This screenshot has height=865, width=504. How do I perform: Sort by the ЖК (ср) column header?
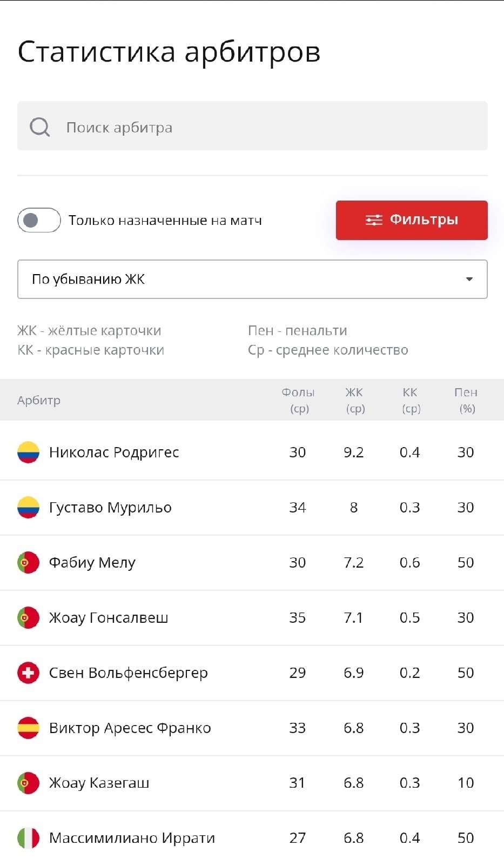354,400
